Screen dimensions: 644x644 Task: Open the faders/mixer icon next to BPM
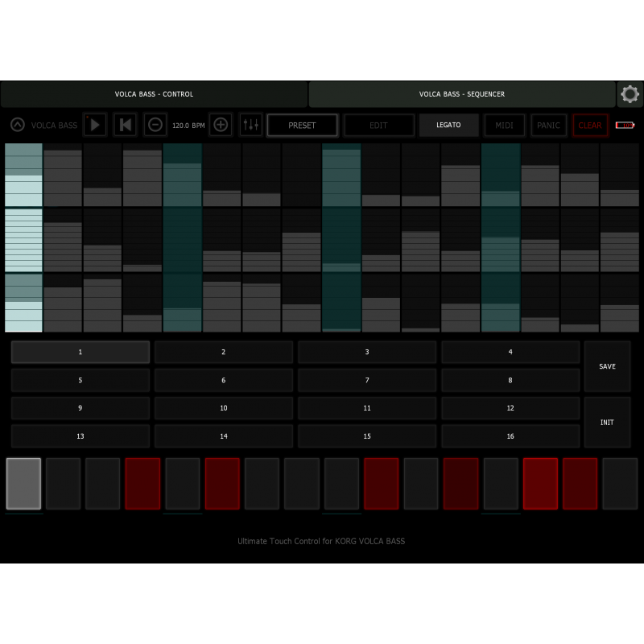[x=251, y=125]
